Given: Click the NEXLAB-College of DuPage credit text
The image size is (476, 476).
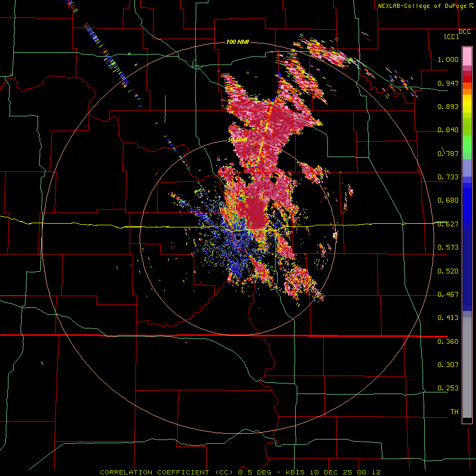Looking at the screenshot, I should 425,6.
